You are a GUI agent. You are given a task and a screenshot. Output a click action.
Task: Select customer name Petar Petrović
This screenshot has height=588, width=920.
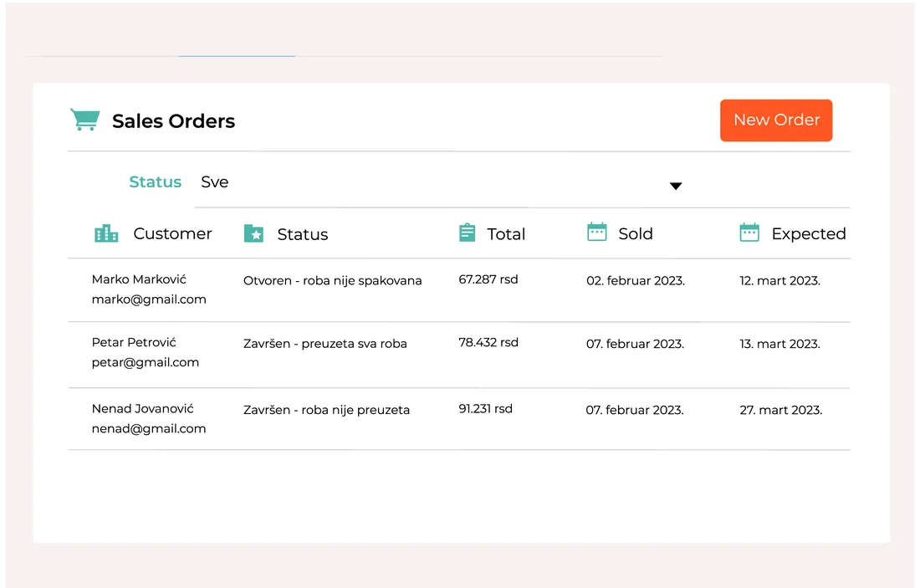point(134,342)
